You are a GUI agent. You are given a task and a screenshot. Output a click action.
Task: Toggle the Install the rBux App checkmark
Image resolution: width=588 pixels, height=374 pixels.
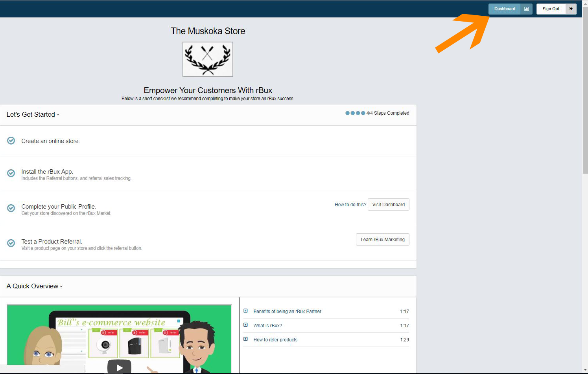(11, 173)
